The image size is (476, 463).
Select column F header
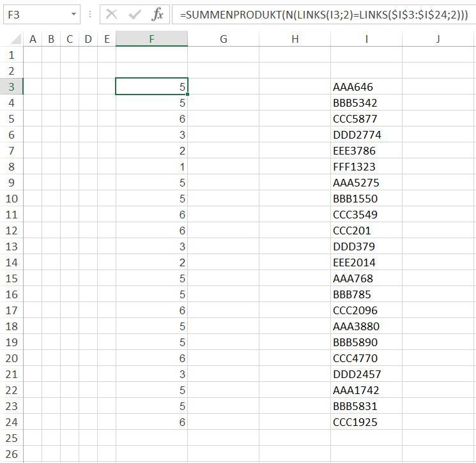coord(151,39)
